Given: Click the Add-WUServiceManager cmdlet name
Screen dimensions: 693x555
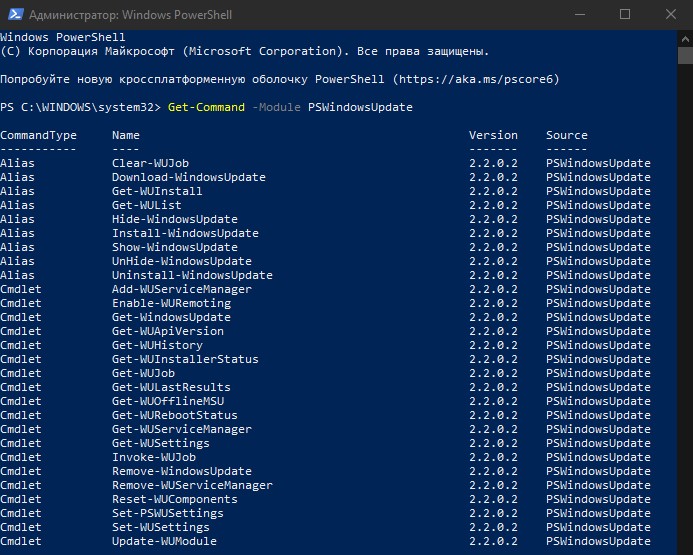Looking at the screenshot, I should coord(182,289).
